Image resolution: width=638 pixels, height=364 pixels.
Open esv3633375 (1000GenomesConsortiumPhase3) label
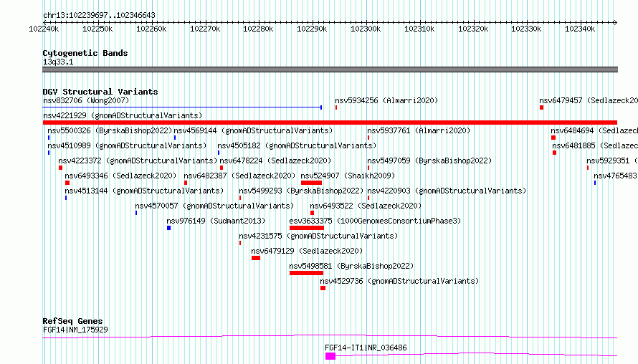tap(375, 221)
